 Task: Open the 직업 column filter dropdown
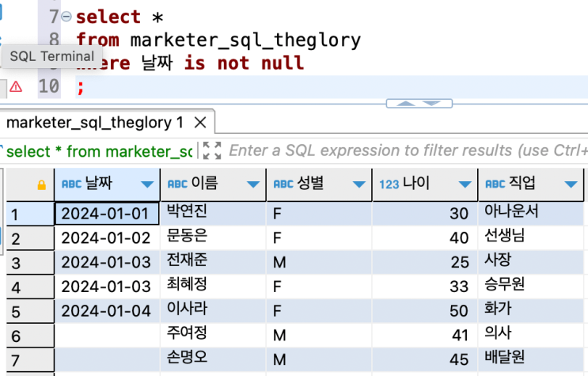tap(571, 184)
